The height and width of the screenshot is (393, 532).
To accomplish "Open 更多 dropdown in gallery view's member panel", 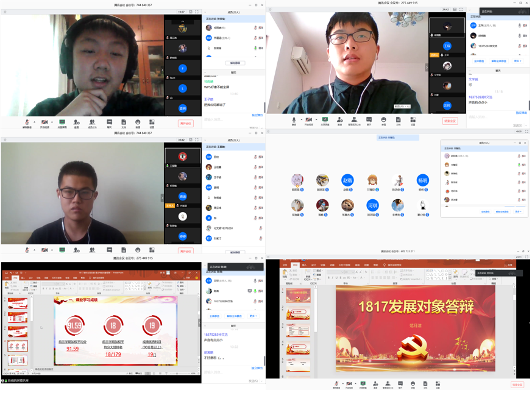I will coord(518,211).
